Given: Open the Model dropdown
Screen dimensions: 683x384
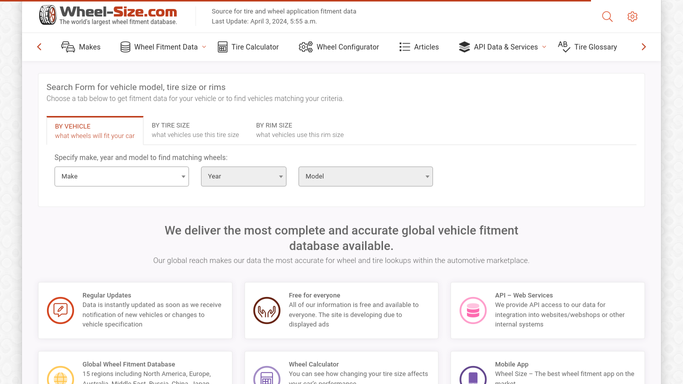Looking at the screenshot, I should [365, 176].
